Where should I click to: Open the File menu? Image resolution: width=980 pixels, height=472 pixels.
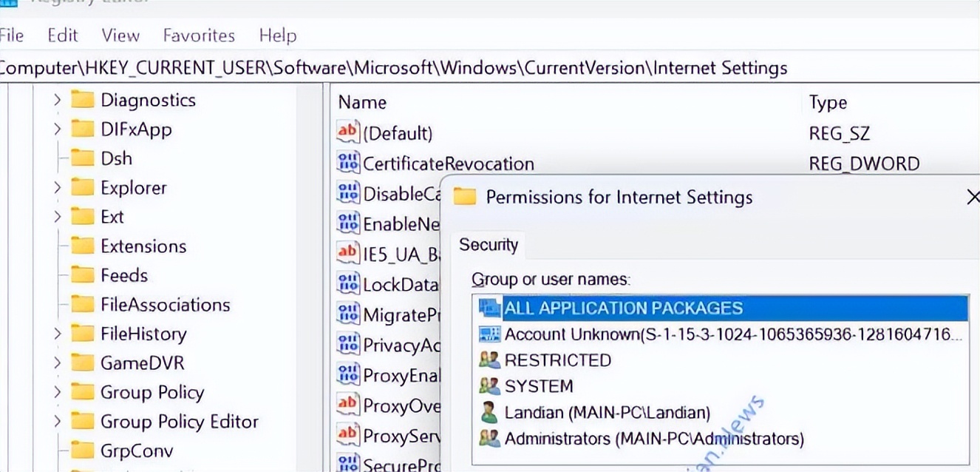(12, 36)
